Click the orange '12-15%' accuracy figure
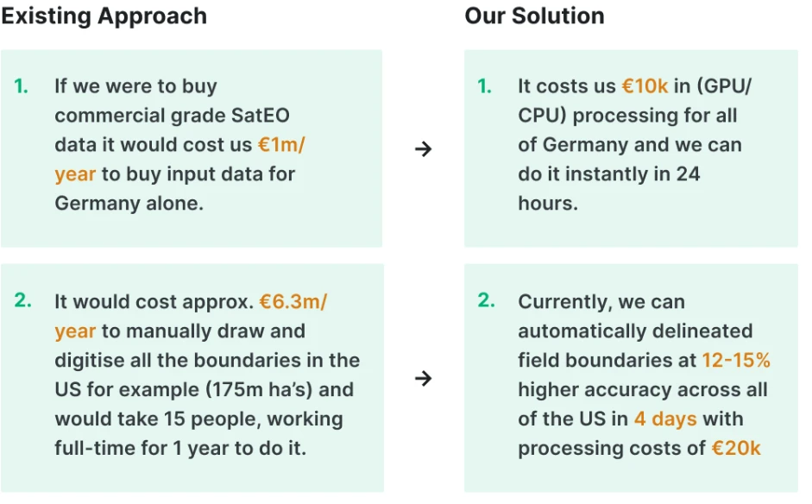This screenshot has width=812, height=504. pyautogui.click(x=736, y=360)
